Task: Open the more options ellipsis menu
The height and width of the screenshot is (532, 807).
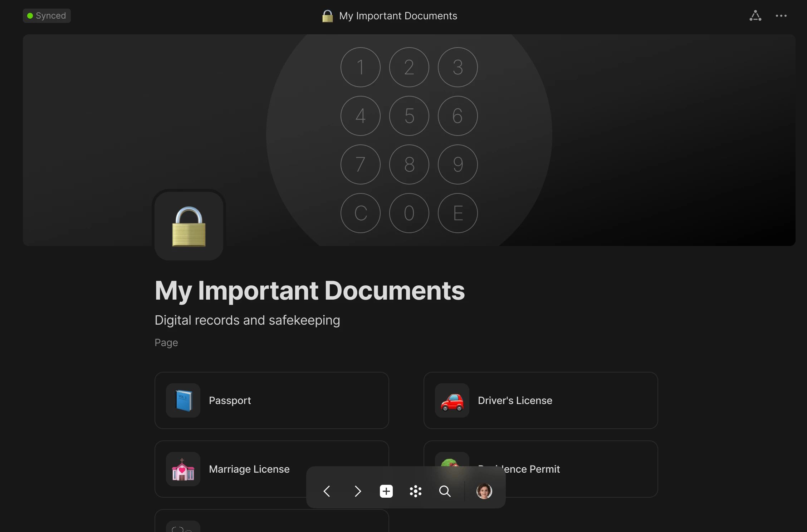Action: pyautogui.click(x=781, y=16)
